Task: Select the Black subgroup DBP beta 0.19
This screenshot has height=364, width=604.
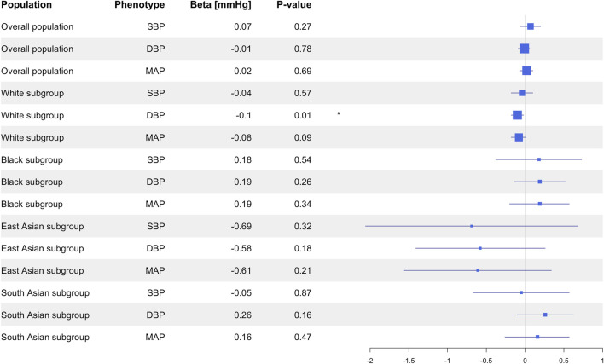Action: (x=242, y=182)
